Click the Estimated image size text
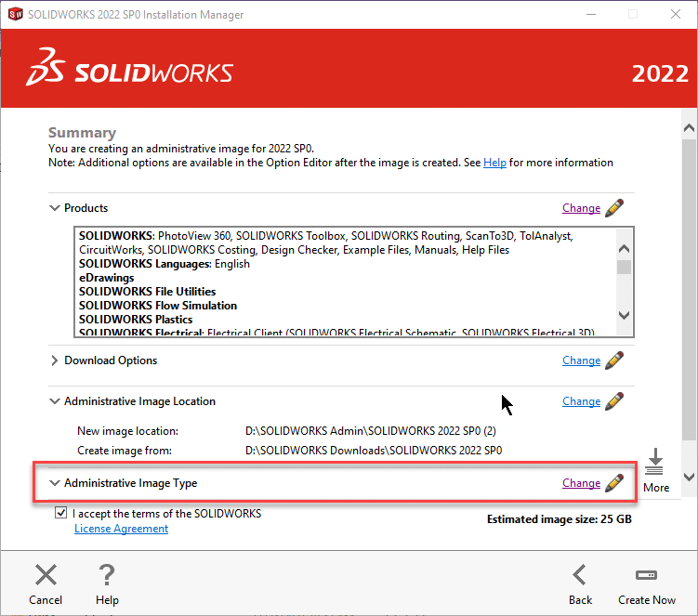Image resolution: width=698 pixels, height=616 pixels. [560, 519]
